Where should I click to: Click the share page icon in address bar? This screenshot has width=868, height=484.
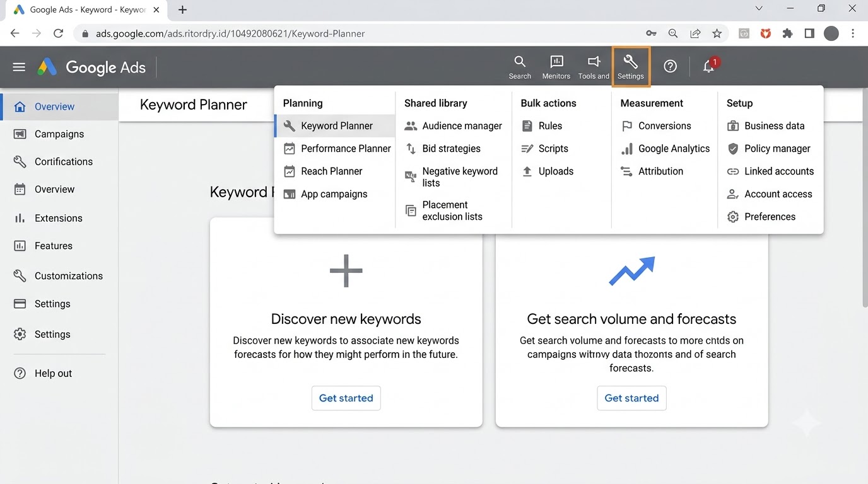coord(695,33)
